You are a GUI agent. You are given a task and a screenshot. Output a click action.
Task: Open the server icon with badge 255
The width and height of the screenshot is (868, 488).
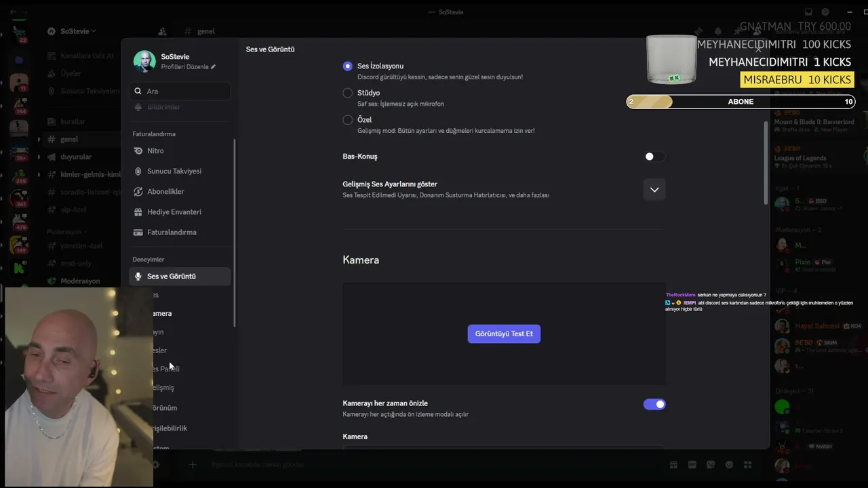point(19,174)
